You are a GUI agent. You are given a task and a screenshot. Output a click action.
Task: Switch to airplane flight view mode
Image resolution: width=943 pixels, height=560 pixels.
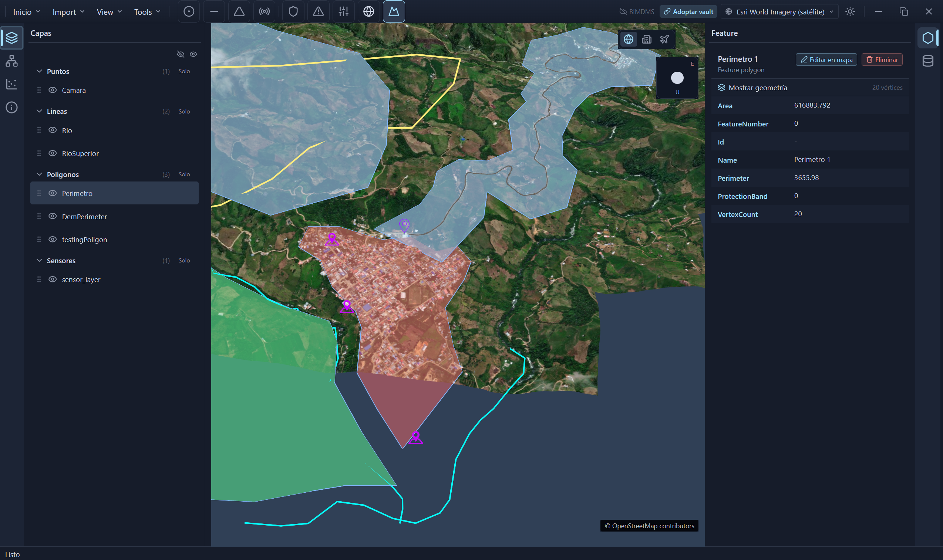coord(664,39)
